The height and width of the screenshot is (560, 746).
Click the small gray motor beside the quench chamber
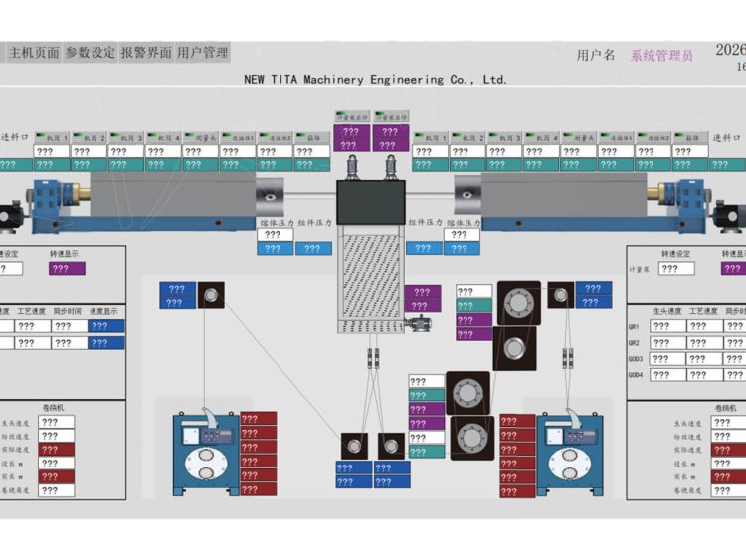[420, 323]
